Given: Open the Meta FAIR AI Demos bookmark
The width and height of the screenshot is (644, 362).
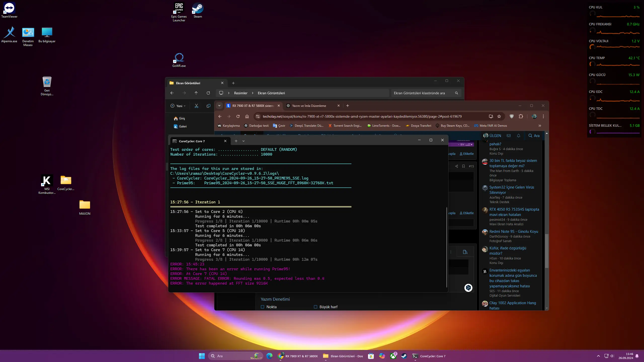Looking at the screenshot, I should point(490,126).
